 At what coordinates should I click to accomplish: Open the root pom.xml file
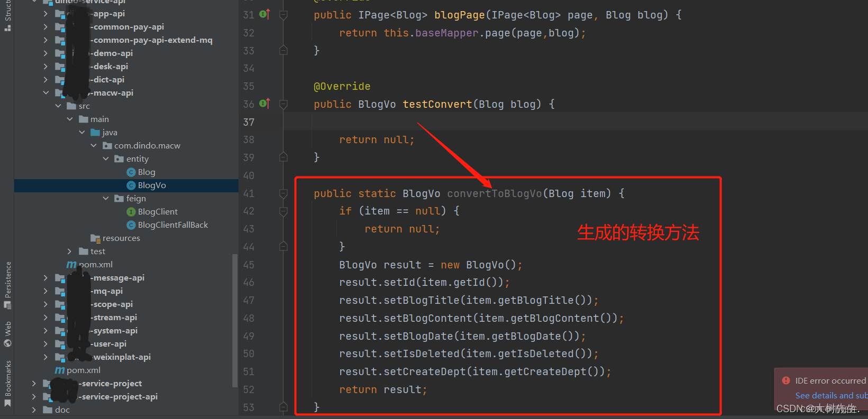pyautogui.click(x=84, y=370)
